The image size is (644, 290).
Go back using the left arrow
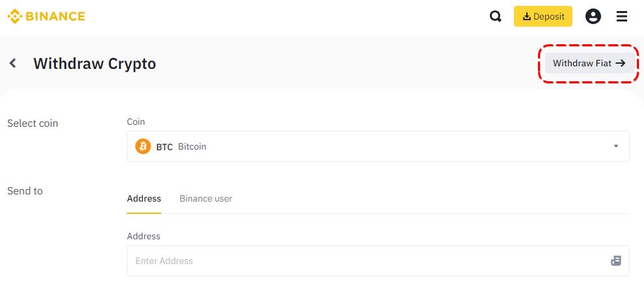point(12,63)
